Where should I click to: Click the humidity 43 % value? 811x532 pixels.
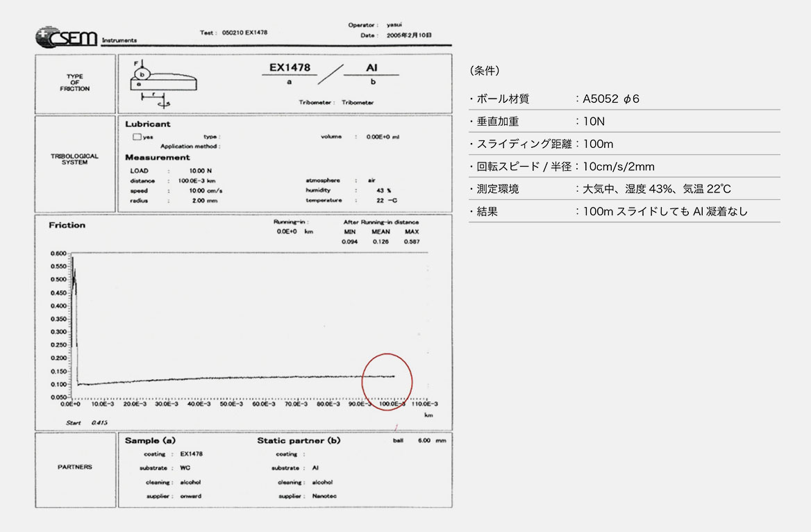(x=380, y=190)
